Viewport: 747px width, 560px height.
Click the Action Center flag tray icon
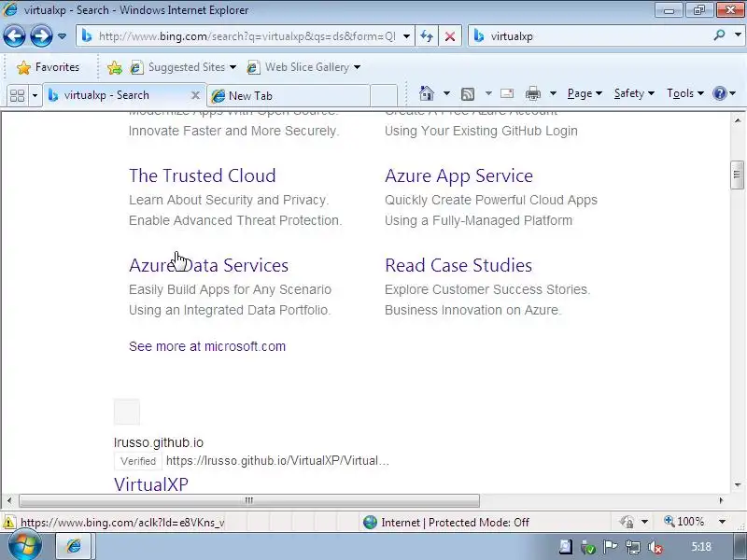click(610, 547)
